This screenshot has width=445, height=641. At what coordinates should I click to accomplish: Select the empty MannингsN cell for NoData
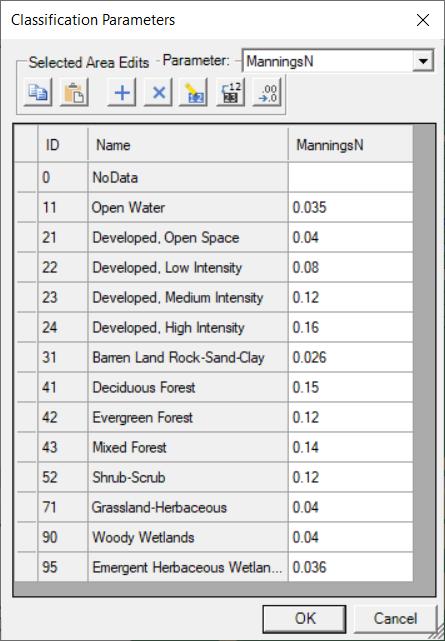[351, 177]
